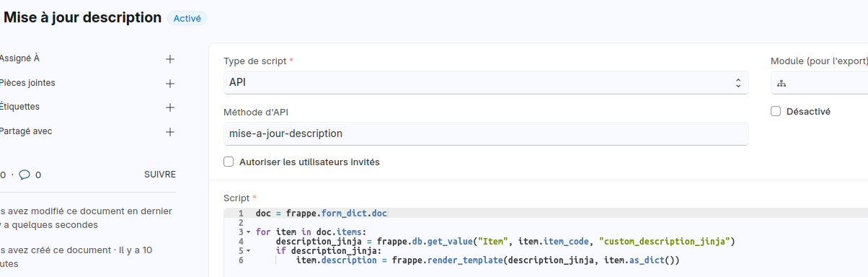
Task: Open the Type de script dropdown
Action: 486,82
